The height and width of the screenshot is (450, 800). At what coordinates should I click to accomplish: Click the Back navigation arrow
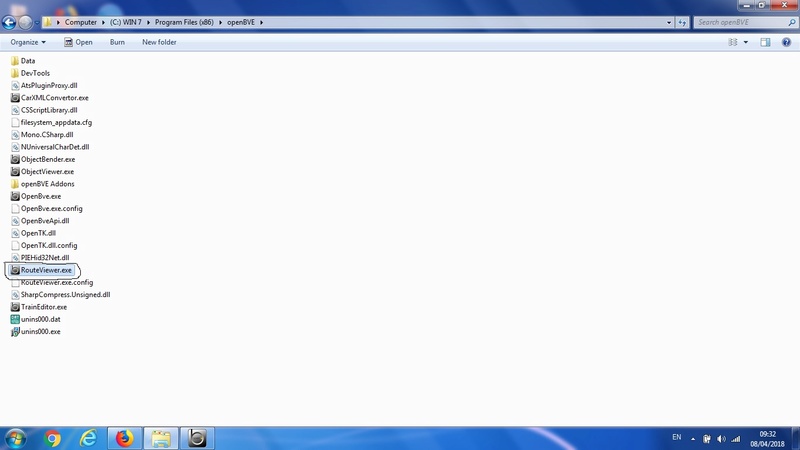point(9,22)
